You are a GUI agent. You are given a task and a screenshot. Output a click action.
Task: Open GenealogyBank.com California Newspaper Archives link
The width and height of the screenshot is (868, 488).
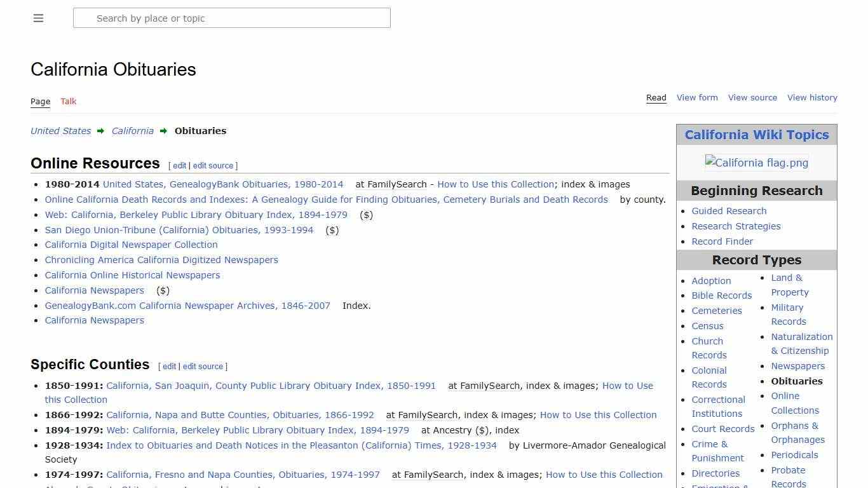[x=187, y=306]
